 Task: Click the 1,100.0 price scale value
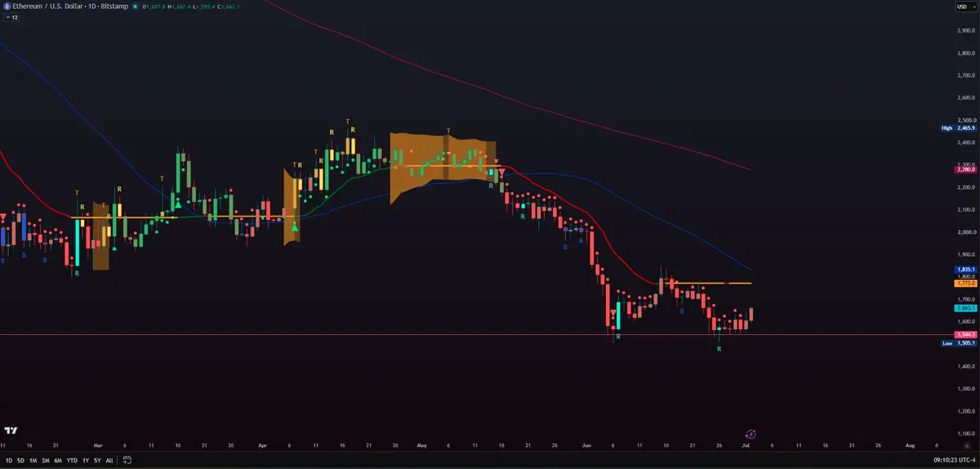tap(965, 433)
